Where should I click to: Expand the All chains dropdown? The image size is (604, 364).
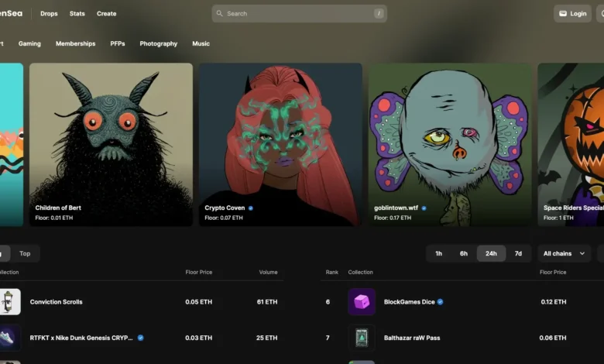pos(564,253)
